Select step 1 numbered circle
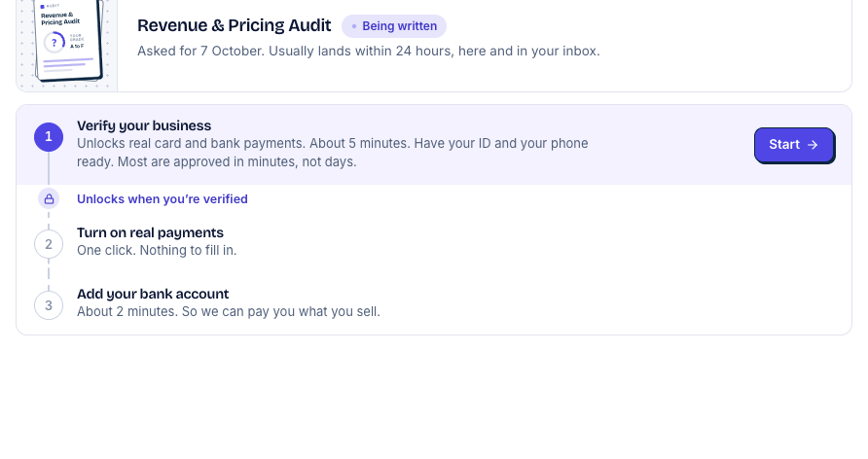This screenshot has height=459, width=868. tap(49, 137)
